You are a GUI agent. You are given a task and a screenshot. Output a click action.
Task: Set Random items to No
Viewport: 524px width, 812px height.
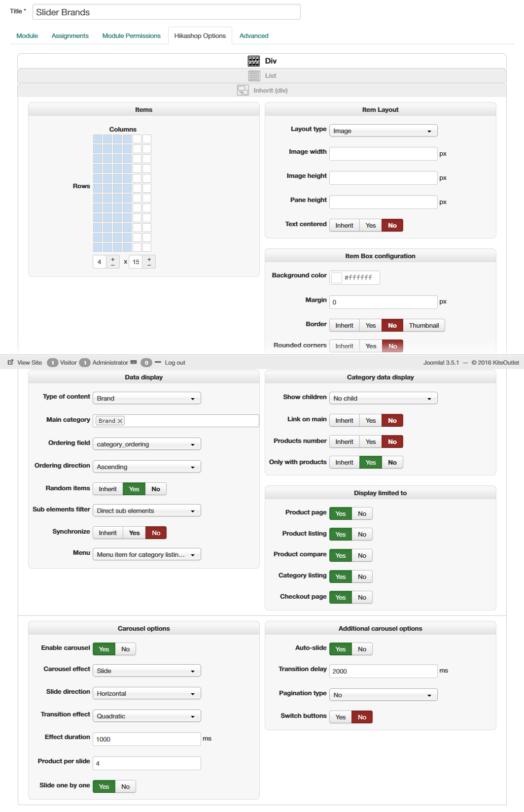click(x=156, y=489)
